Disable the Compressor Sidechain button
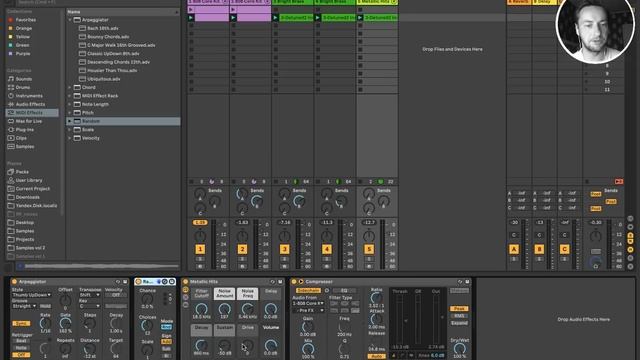This screenshot has height=360, width=640. pyautogui.click(x=308, y=291)
